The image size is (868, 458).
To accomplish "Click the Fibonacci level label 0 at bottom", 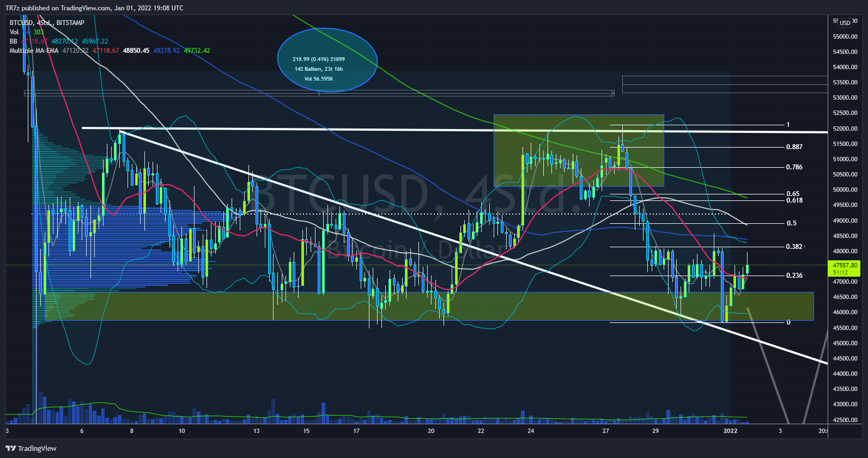I will pyautogui.click(x=788, y=322).
